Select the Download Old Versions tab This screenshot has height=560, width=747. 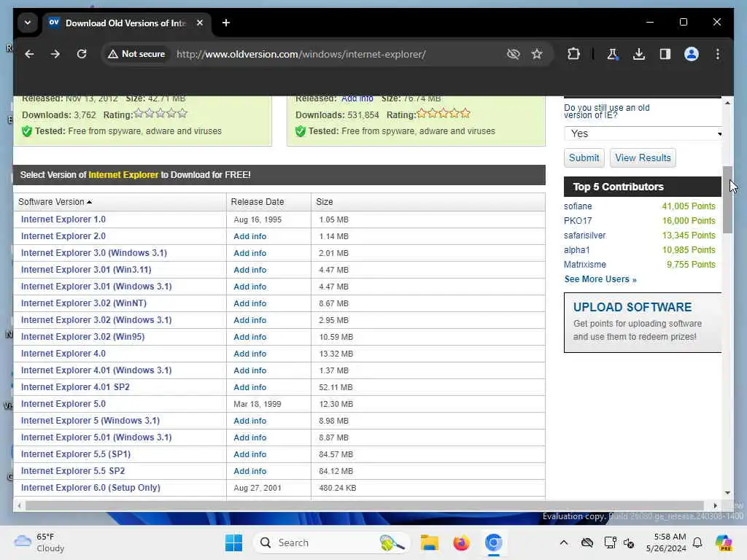126,23
